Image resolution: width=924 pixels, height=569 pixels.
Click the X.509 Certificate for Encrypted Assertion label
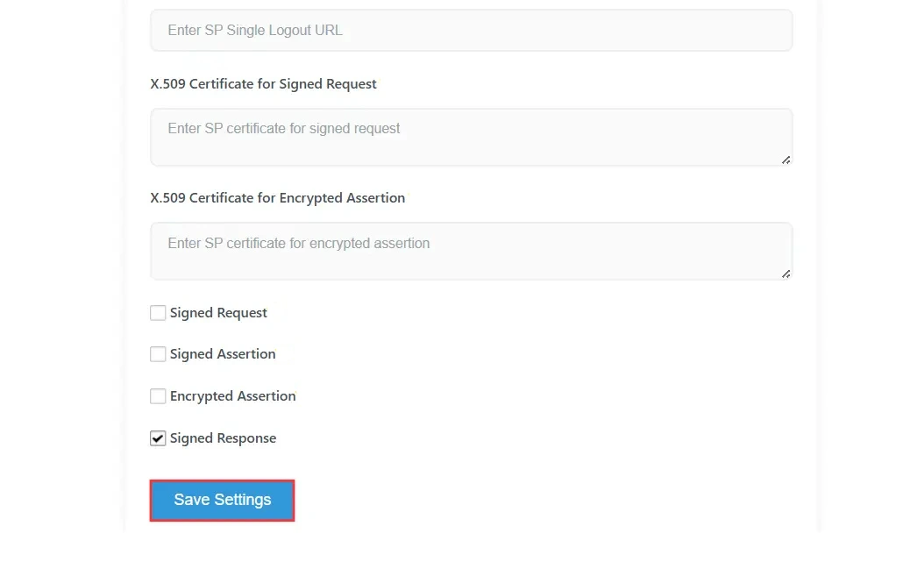tap(277, 197)
